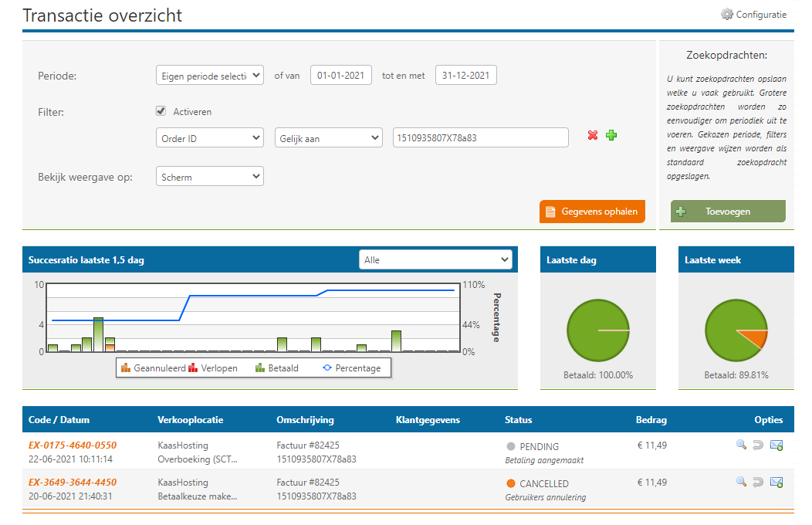Image resolution: width=812 pixels, height=525 pixels.
Task: View details magnifier for EX-3649-3644-4450 transaction
Action: point(741,483)
